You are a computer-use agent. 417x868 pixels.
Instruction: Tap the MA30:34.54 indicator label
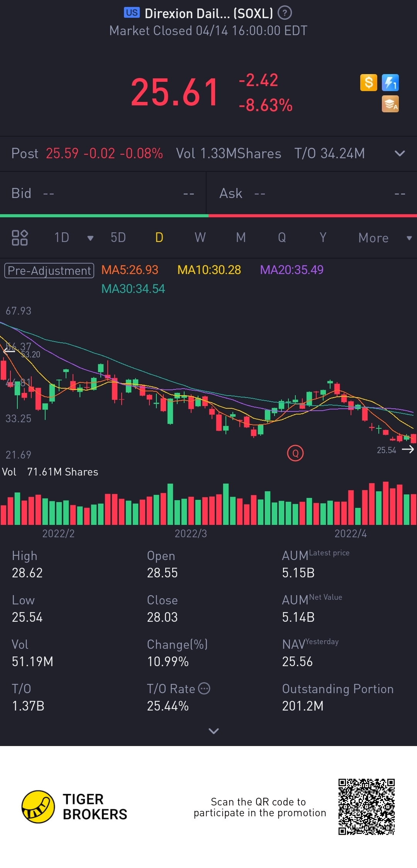(133, 289)
